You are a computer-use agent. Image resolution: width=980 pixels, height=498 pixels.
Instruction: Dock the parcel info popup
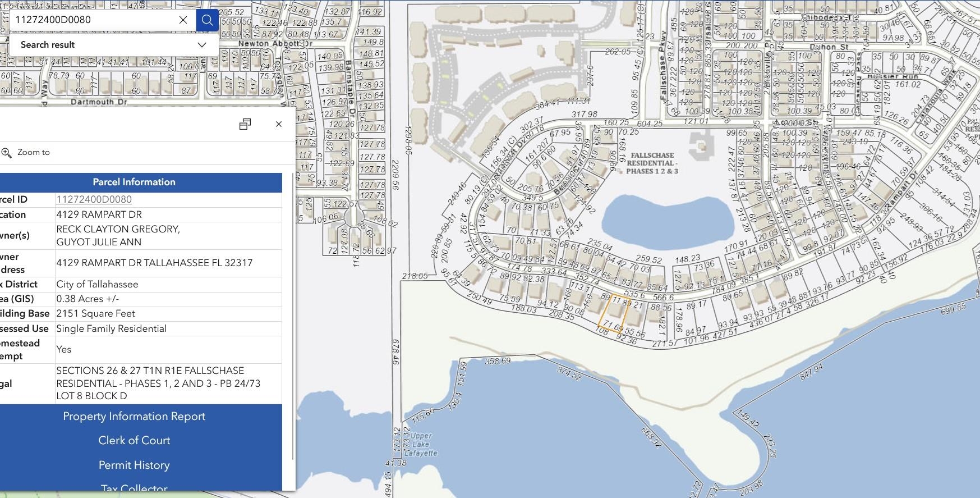click(x=245, y=124)
